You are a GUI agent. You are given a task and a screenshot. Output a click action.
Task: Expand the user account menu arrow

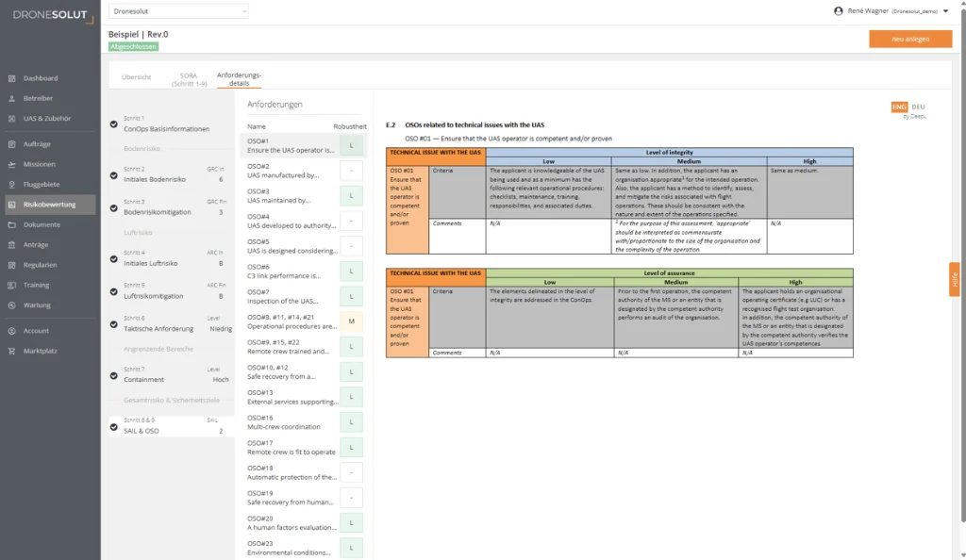point(945,11)
